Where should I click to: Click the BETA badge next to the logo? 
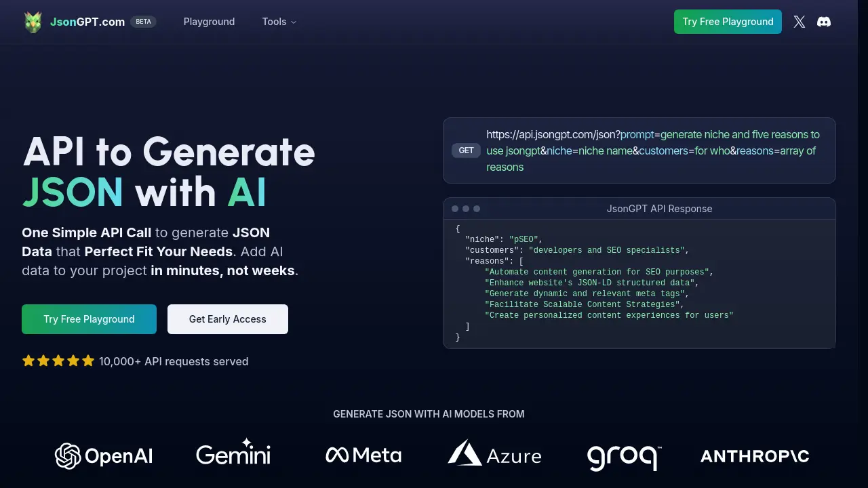(143, 22)
